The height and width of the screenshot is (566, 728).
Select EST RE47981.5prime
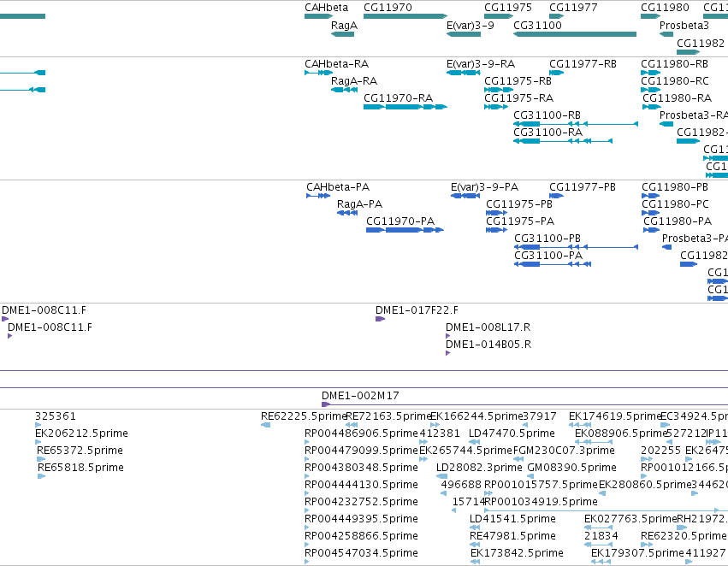click(475, 545)
